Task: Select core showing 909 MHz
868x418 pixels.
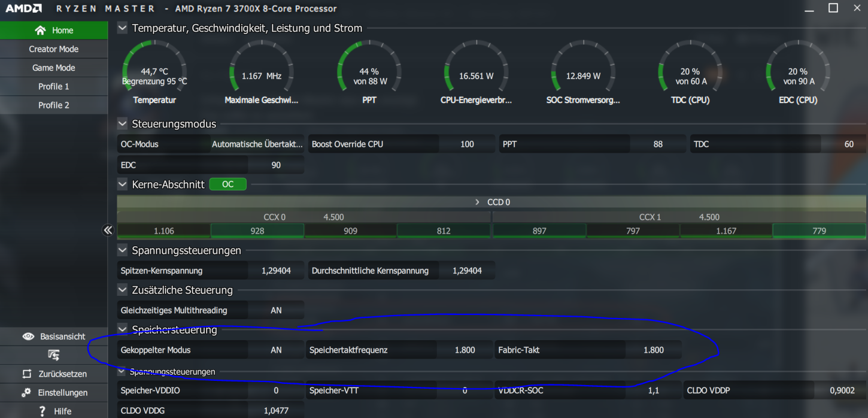Action: click(351, 231)
